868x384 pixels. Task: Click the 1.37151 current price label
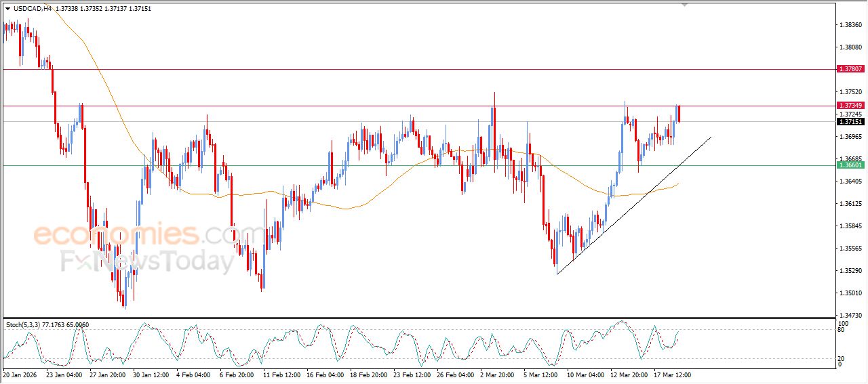(x=850, y=121)
